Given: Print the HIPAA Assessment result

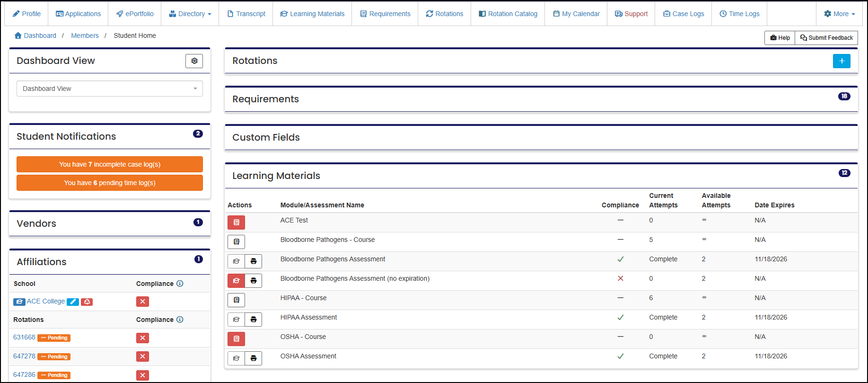Looking at the screenshot, I should 254,320.
